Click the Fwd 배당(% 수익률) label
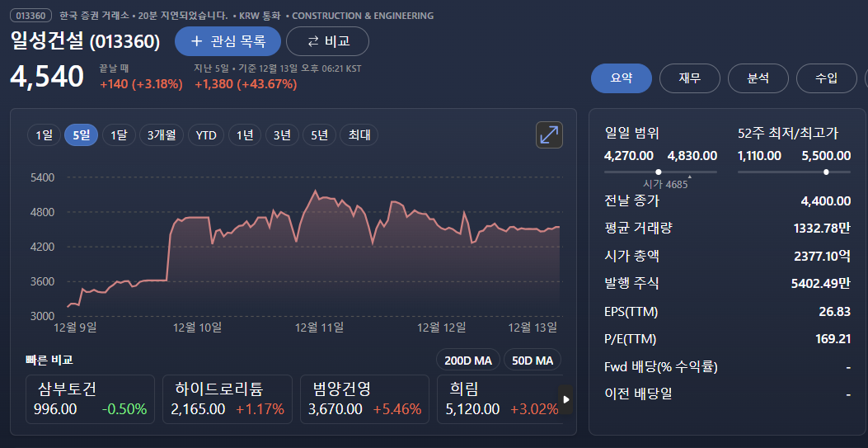868x448 pixels. pos(662,366)
